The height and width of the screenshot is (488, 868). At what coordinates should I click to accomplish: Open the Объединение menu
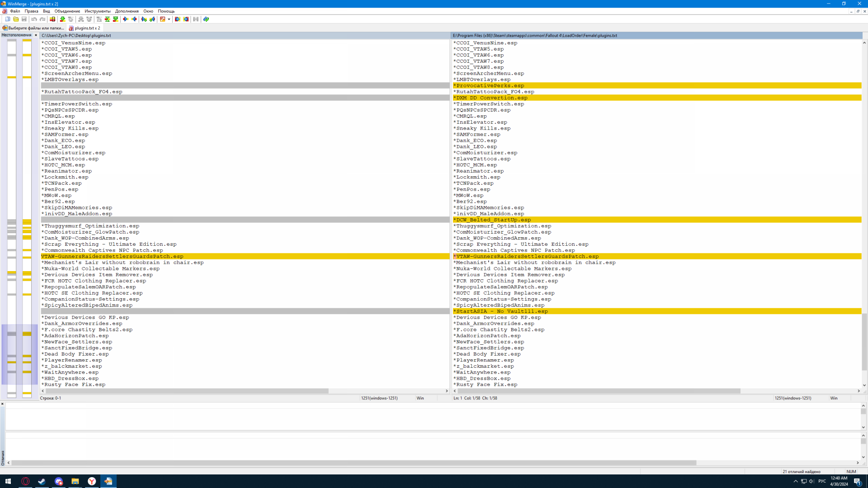(67, 11)
